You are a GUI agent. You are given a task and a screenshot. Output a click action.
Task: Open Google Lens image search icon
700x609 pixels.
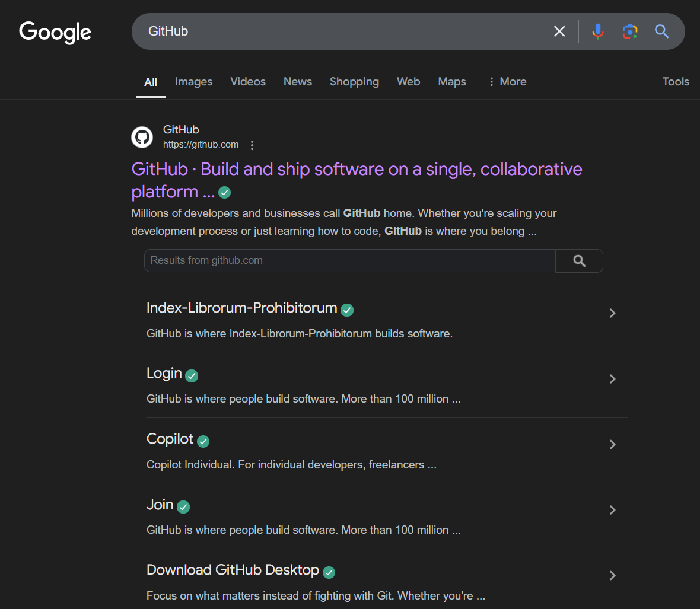(x=630, y=31)
